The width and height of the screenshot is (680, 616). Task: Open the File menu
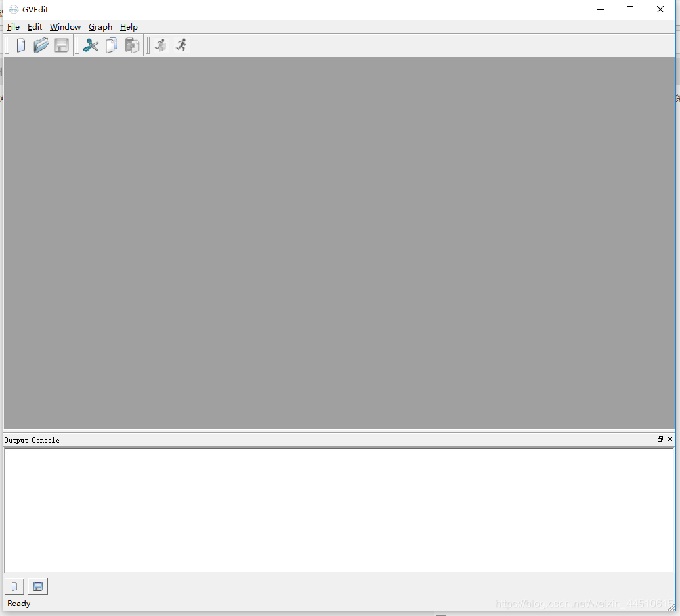pyautogui.click(x=13, y=26)
